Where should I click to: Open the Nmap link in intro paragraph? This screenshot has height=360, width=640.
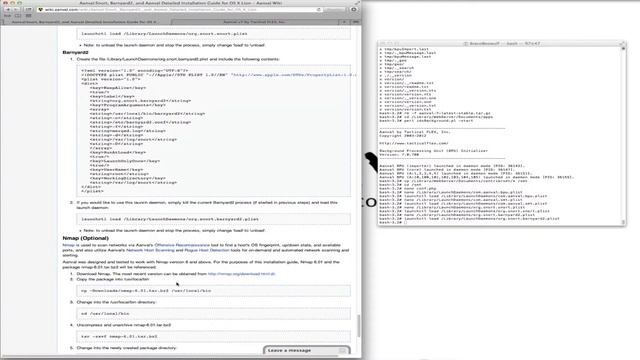68,245
